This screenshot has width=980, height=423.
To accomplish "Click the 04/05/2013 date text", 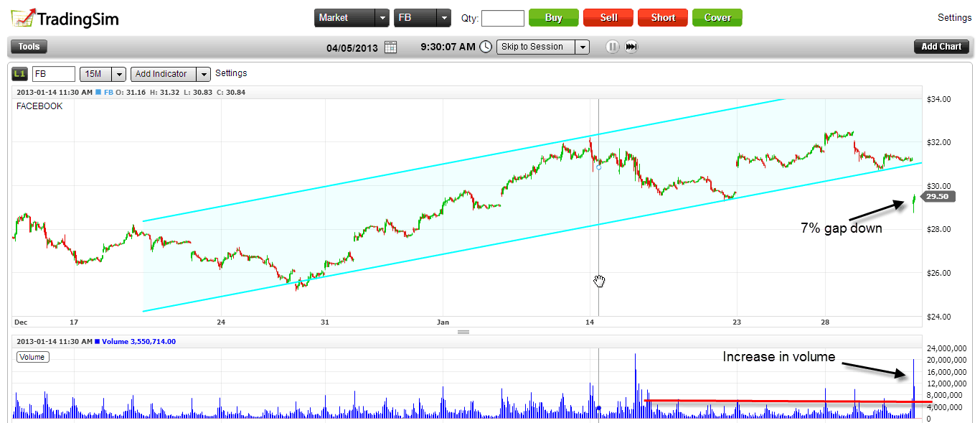I will (352, 47).
